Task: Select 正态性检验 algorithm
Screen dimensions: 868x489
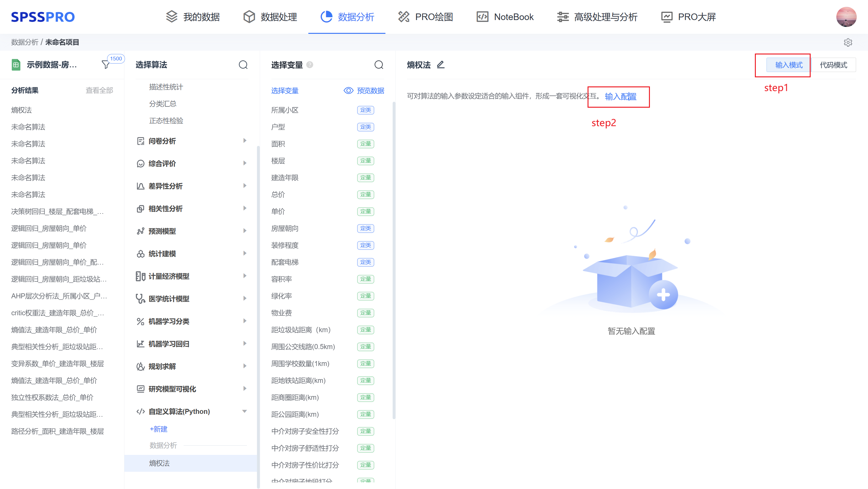Action: point(166,121)
